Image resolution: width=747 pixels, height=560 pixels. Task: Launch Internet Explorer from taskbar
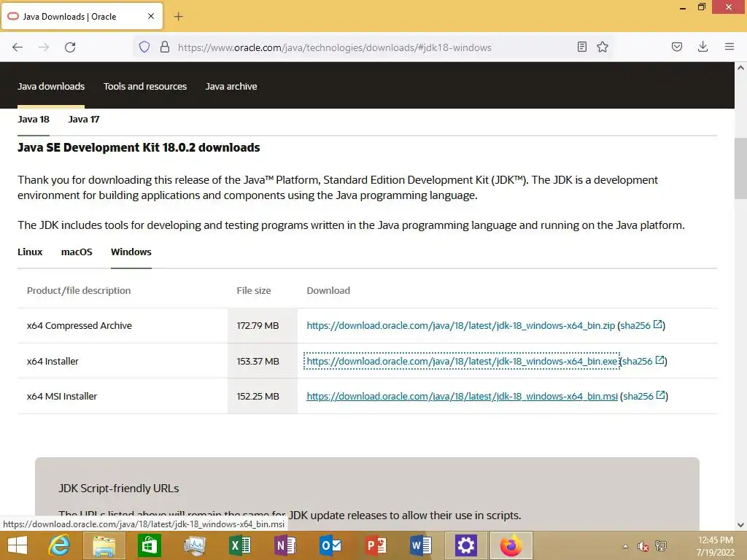click(59, 545)
